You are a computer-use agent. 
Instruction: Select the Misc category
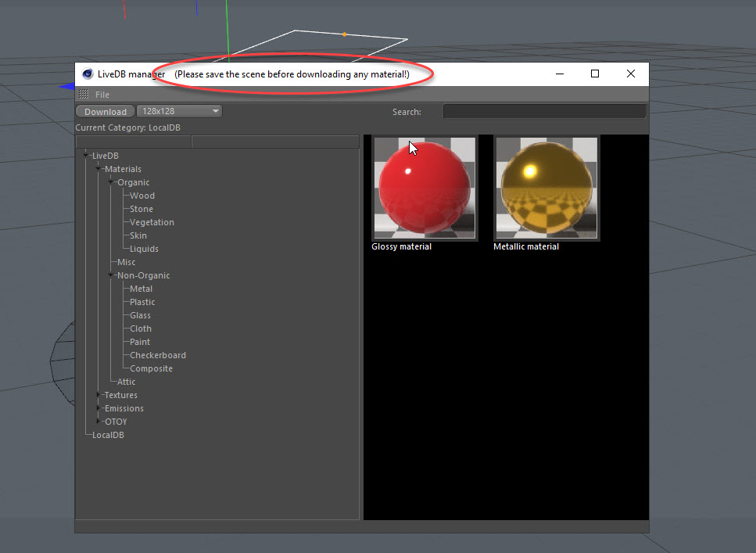click(x=127, y=262)
